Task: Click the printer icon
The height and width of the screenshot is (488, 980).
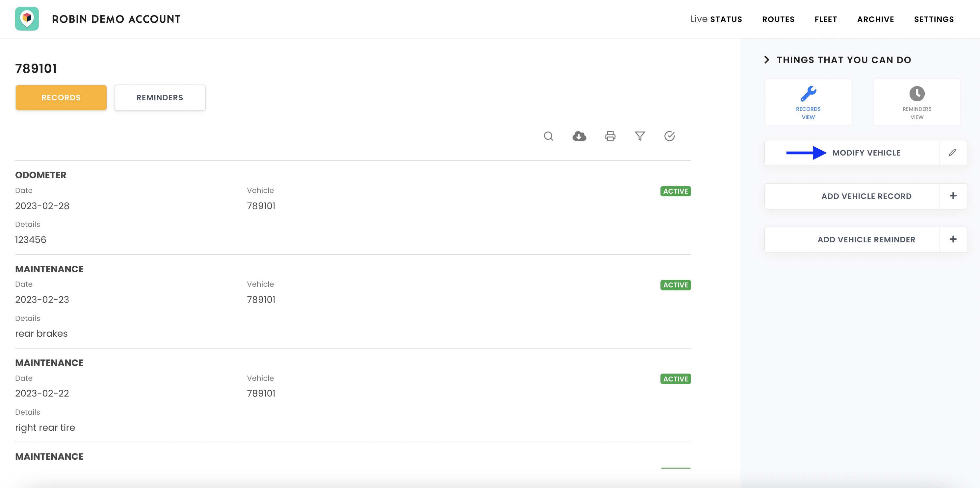Action: tap(610, 136)
